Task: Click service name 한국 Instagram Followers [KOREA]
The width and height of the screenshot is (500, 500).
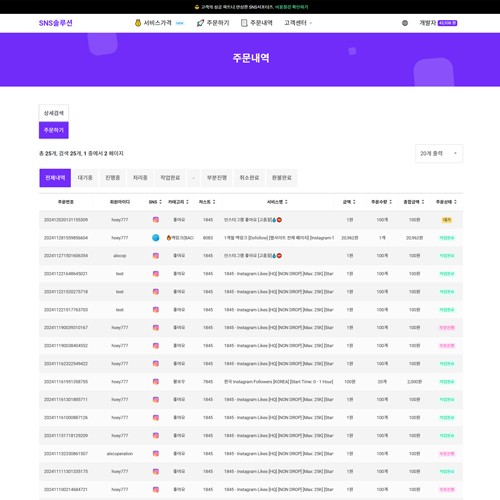Action: [279, 382]
